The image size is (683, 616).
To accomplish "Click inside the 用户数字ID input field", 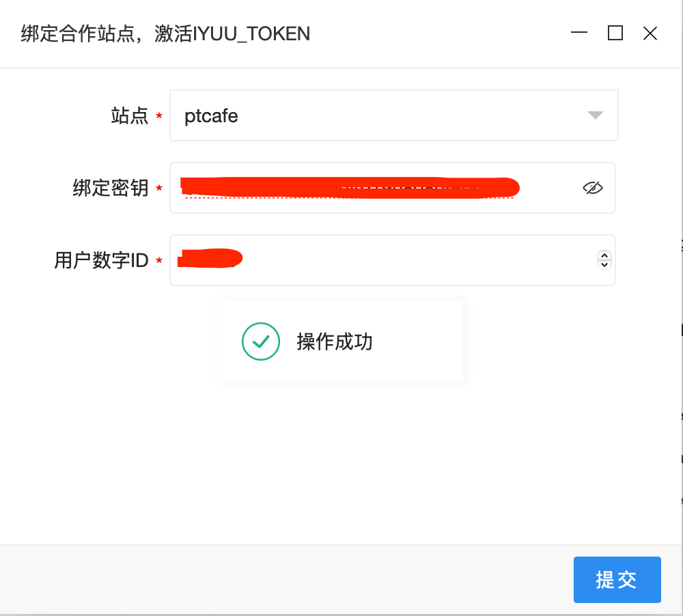I will click(376, 260).
